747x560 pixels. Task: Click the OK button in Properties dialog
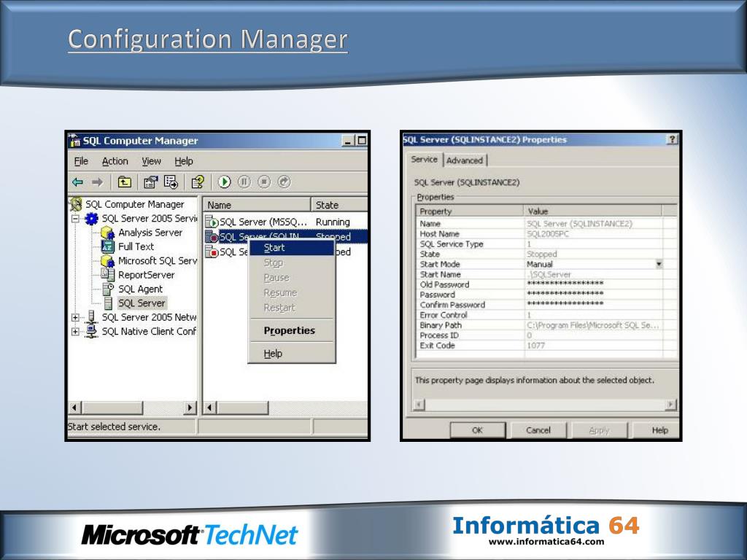477,430
